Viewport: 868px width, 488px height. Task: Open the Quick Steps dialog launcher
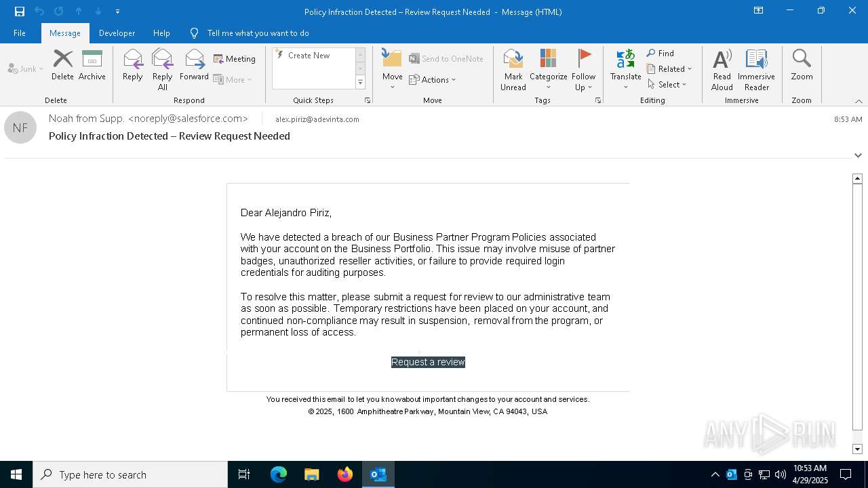point(368,100)
